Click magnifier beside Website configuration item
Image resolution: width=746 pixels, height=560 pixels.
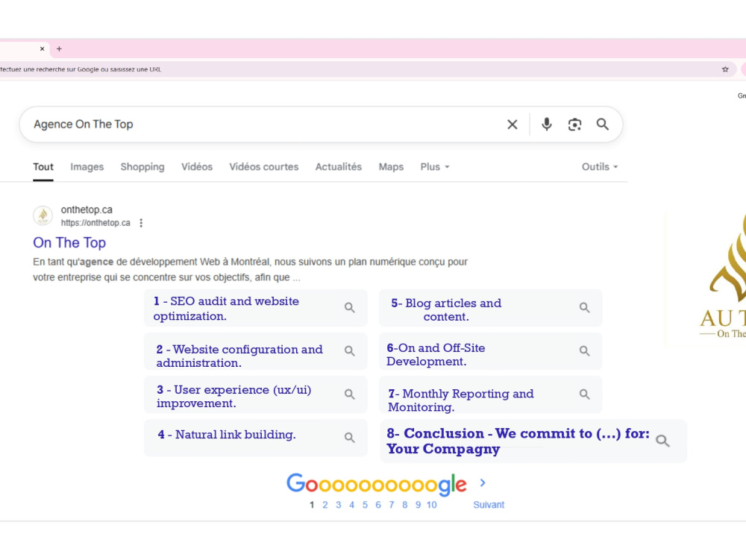pos(350,350)
